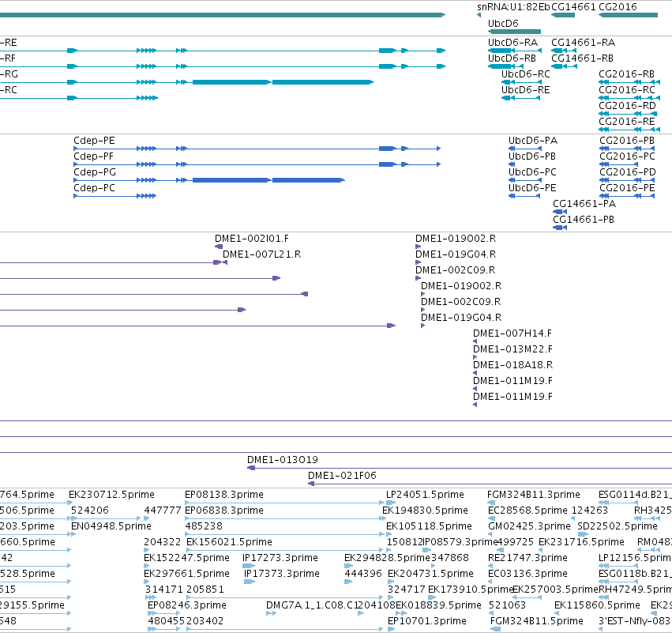Click the Cdep-PC protein label
This screenshot has width=672, height=633.
tap(94, 188)
